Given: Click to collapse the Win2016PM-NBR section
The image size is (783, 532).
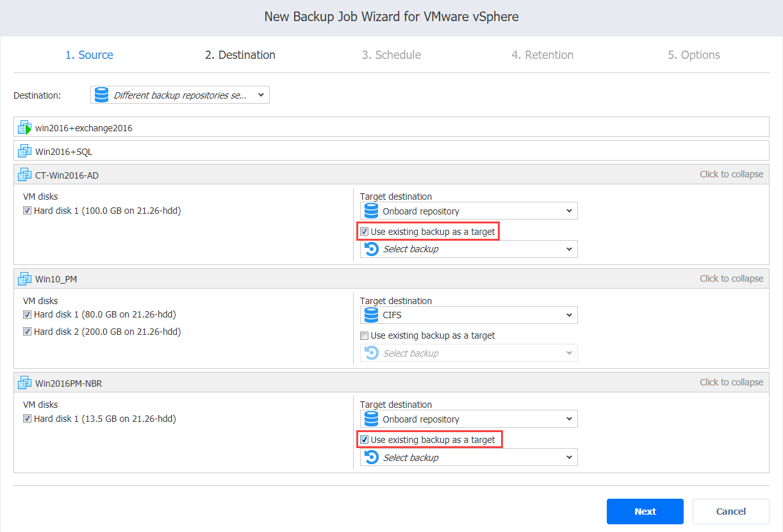Looking at the screenshot, I should click(732, 382).
